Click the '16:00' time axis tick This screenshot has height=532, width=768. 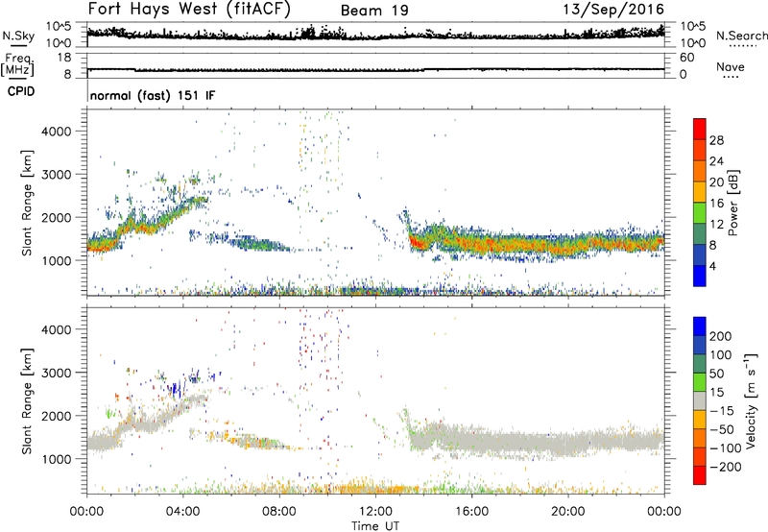471,512
